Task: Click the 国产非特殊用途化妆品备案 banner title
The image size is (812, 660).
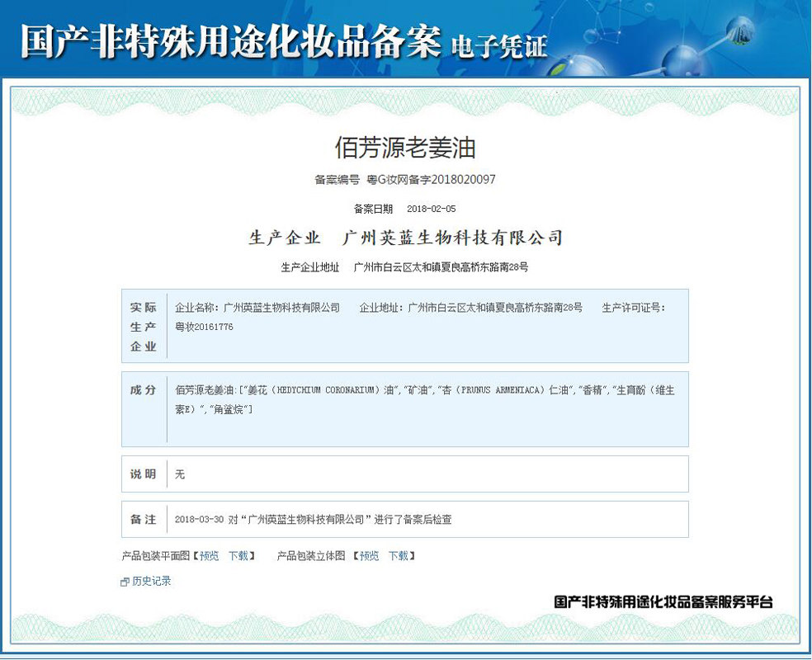Action: (231, 41)
